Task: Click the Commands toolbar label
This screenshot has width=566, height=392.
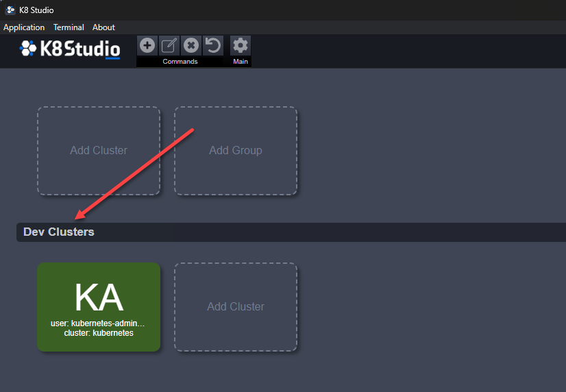Action: click(180, 62)
